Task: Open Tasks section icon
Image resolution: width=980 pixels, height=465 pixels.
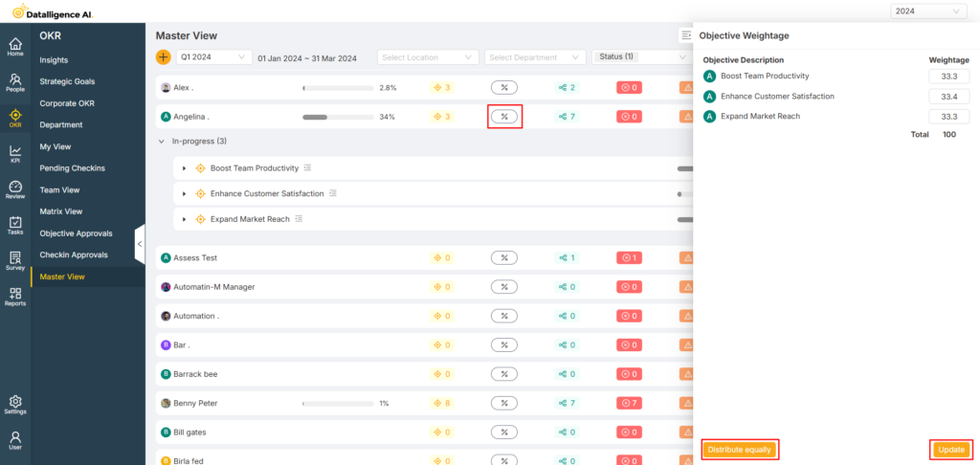Action: [15, 225]
